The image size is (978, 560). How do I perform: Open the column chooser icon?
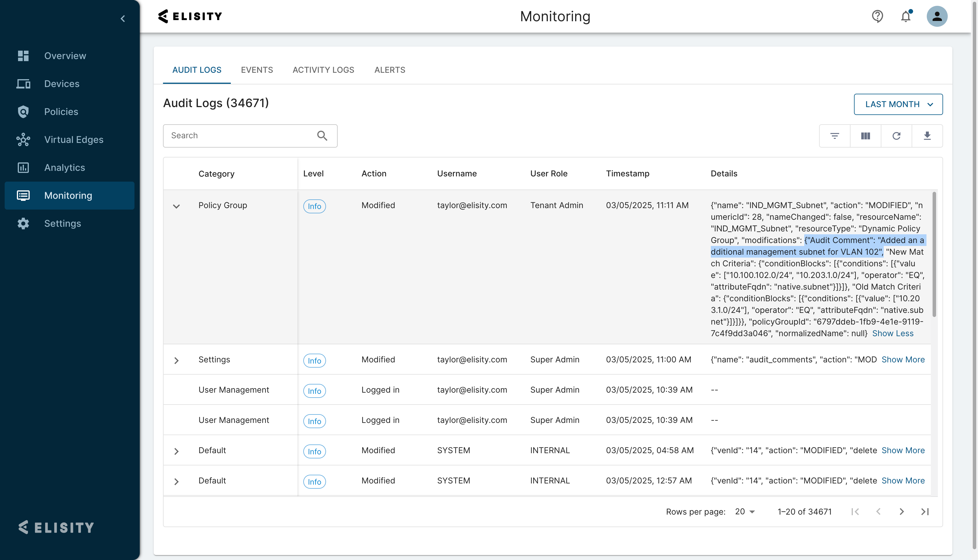[x=865, y=136]
